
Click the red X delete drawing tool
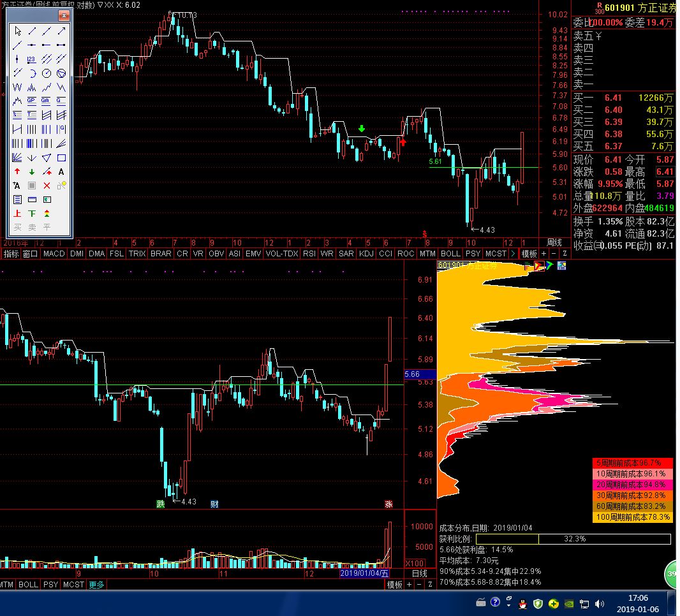point(47,186)
